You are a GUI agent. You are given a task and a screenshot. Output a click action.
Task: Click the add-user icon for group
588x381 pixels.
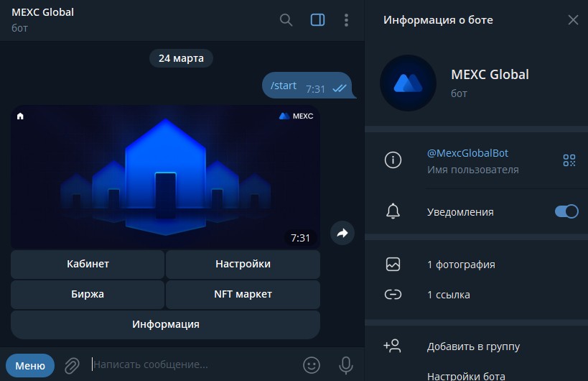[x=392, y=346]
